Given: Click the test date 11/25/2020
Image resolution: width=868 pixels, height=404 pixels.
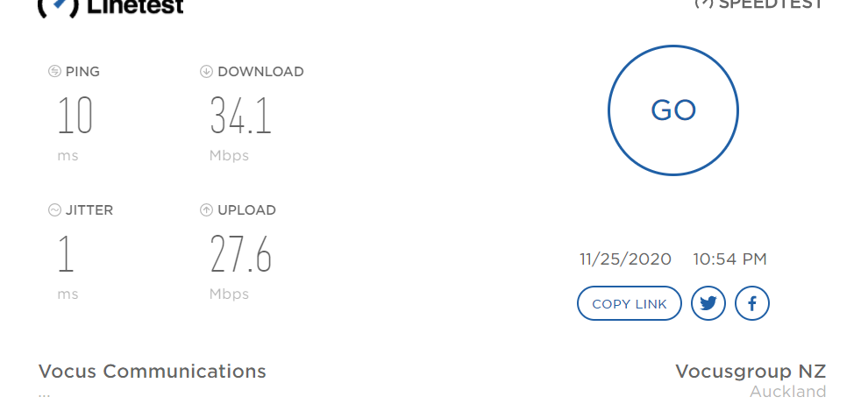Looking at the screenshot, I should point(625,259).
